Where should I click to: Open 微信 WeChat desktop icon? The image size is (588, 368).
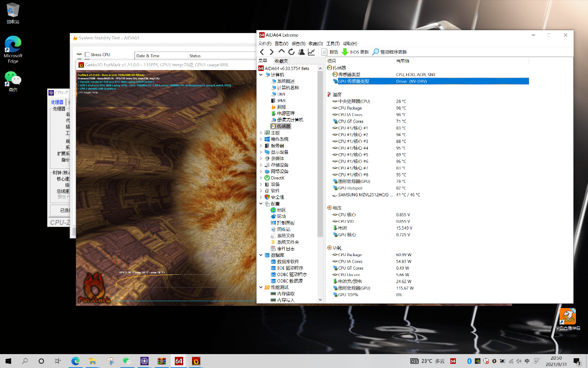[x=13, y=82]
